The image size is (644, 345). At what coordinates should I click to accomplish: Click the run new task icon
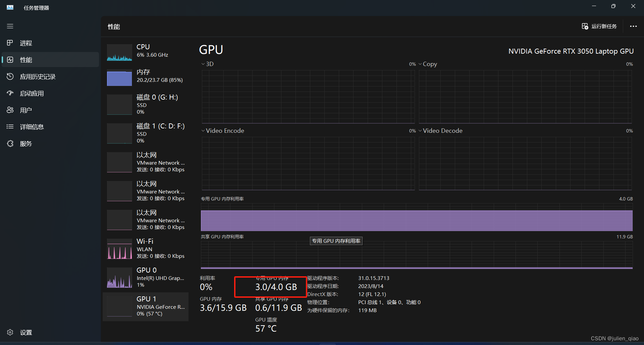click(x=585, y=26)
